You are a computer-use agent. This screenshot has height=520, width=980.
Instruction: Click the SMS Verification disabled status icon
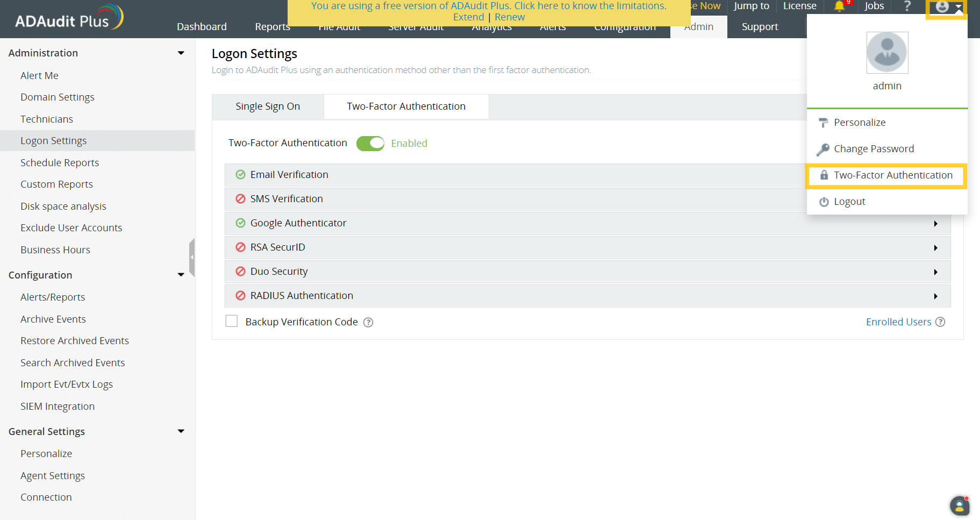pos(240,199)
